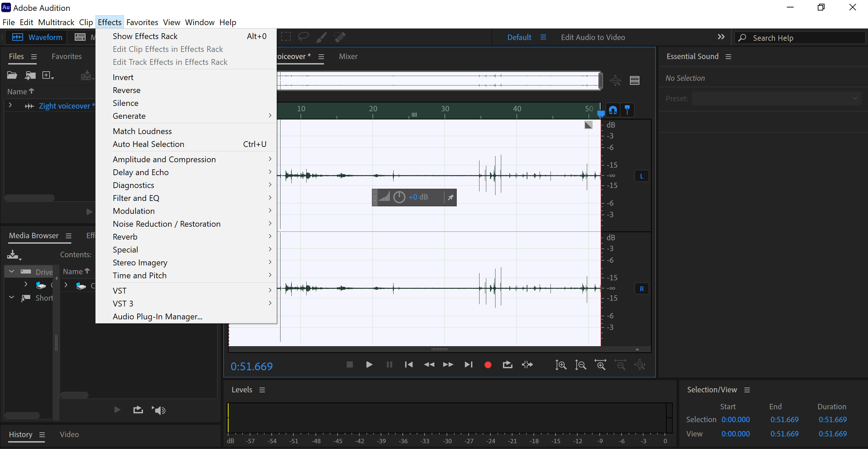Click Zoom In Amplitude icon in transport
This screenshot has height=449, width=868.
(x=561, y=365)
